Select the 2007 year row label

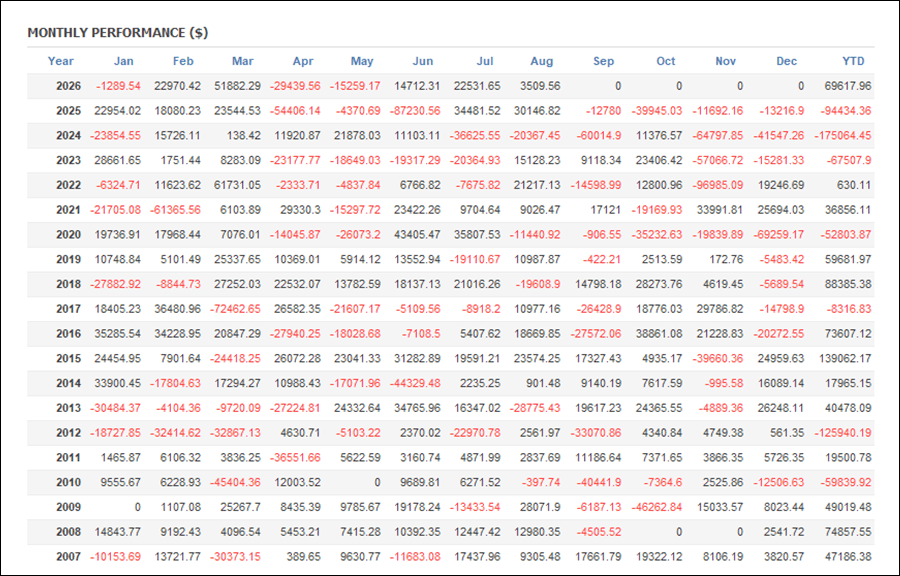[68, 556]
